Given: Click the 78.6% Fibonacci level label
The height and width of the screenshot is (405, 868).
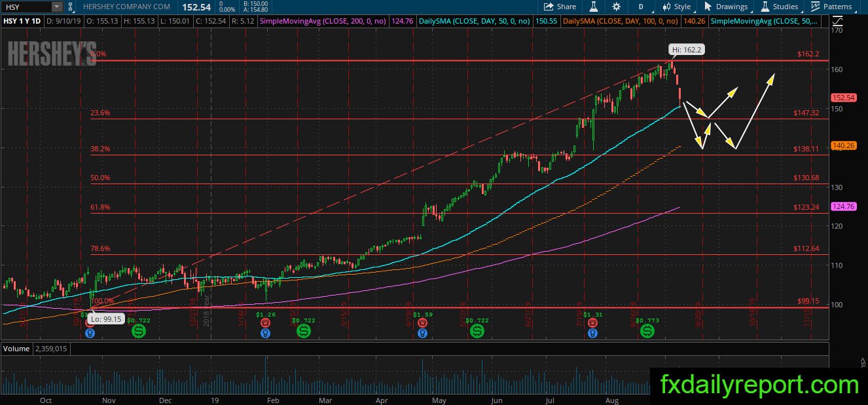Looking at the screenshot, I should tap(100, 248).
